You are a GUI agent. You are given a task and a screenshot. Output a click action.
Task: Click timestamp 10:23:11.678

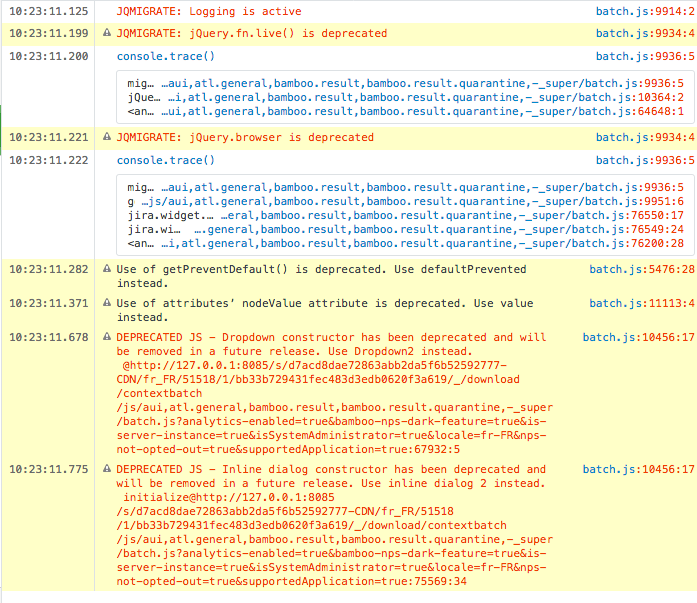click(49, 337)
